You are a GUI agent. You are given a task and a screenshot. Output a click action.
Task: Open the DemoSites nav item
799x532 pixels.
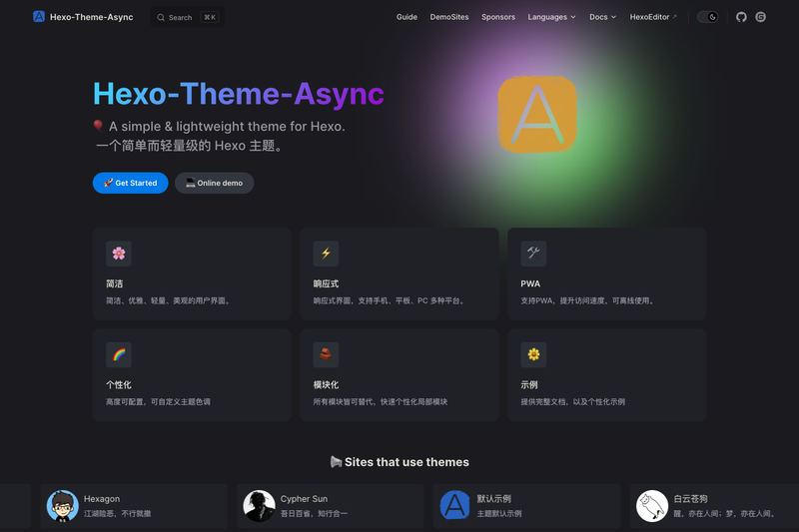(448, 17)
